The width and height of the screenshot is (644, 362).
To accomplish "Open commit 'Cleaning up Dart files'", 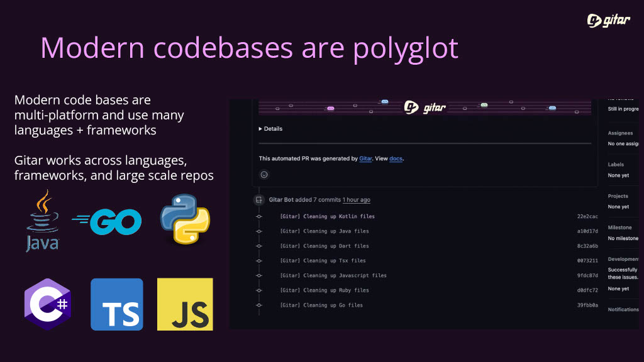I will coord(325,246).
